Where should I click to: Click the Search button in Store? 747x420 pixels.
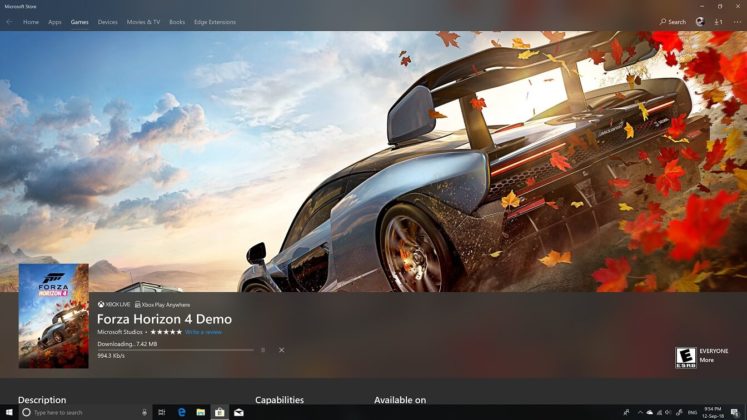pyautogui.click(x=673, y=22)
